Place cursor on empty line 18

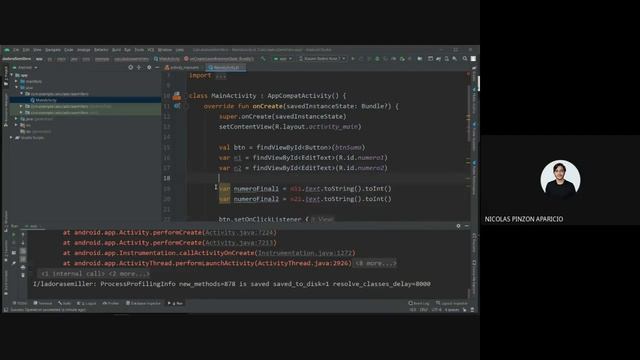(x=327, y=178)
